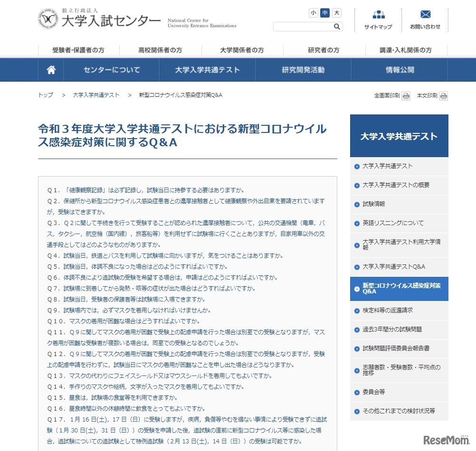The image size is (476, 451).
Task: Open sidebar item 試験問題評価委員会報告書
Action: [399, 348]
